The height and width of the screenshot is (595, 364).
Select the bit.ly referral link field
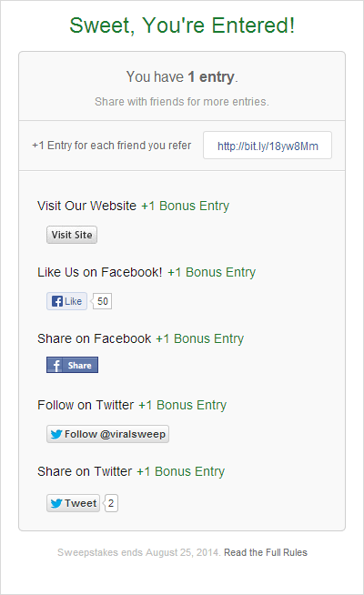pos(268,146)
